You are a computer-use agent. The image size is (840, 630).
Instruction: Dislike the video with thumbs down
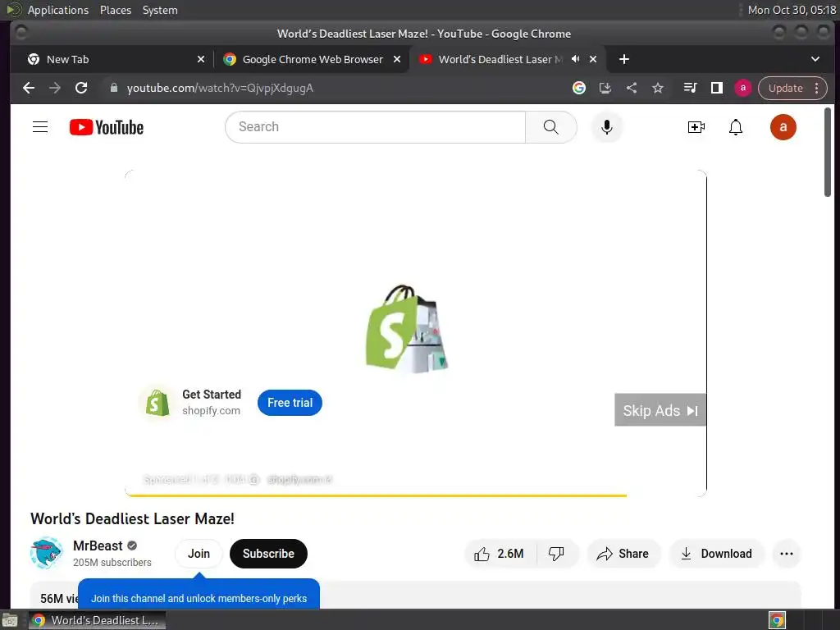click(x=557, y=554)
